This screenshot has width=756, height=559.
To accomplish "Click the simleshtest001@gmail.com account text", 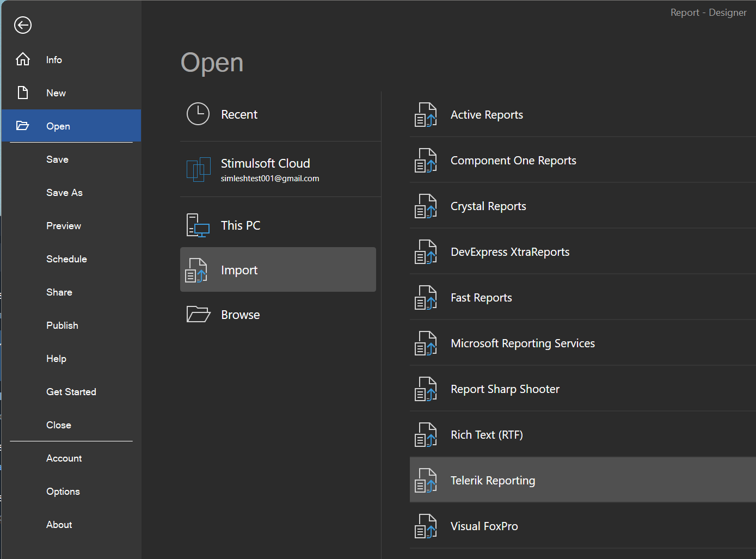I will [x=270, y=179].
